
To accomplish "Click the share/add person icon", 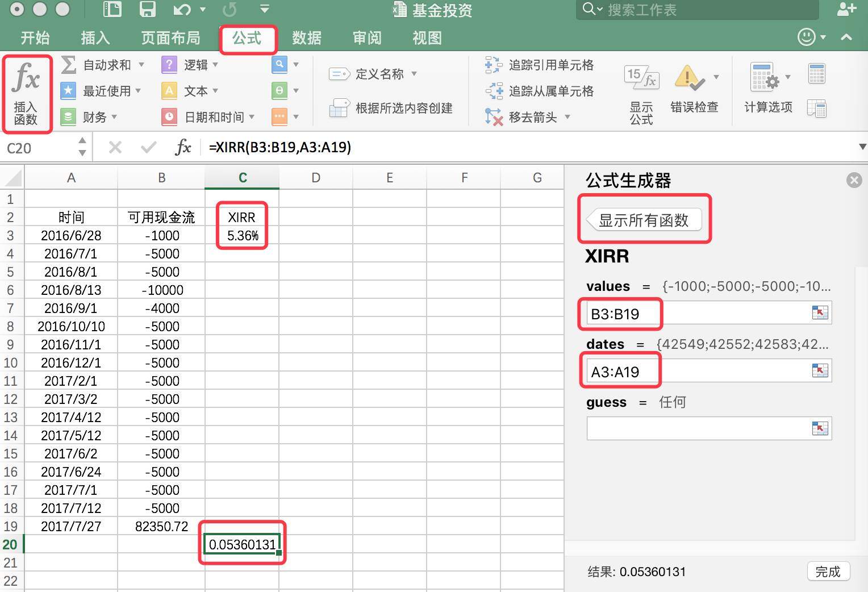I will [x=846, y=9].
